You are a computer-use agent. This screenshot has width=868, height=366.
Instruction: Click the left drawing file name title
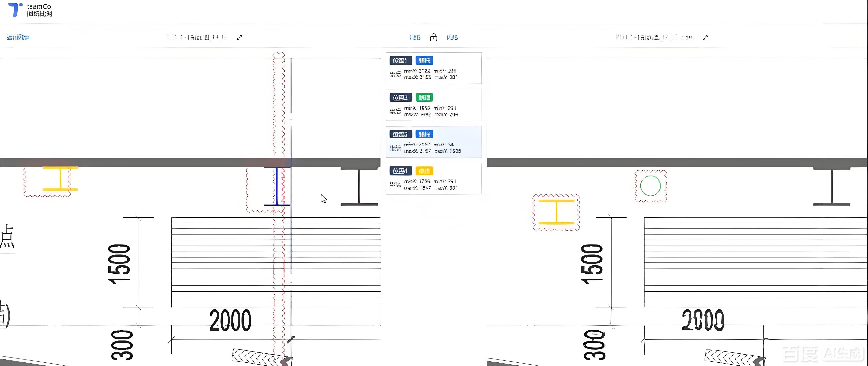click(x=197, y=37)
